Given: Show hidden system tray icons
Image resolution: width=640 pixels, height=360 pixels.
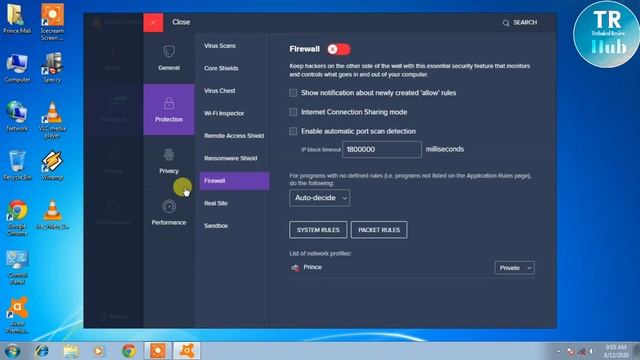Looking at the screenshot, I should click(x=559, y=351).
